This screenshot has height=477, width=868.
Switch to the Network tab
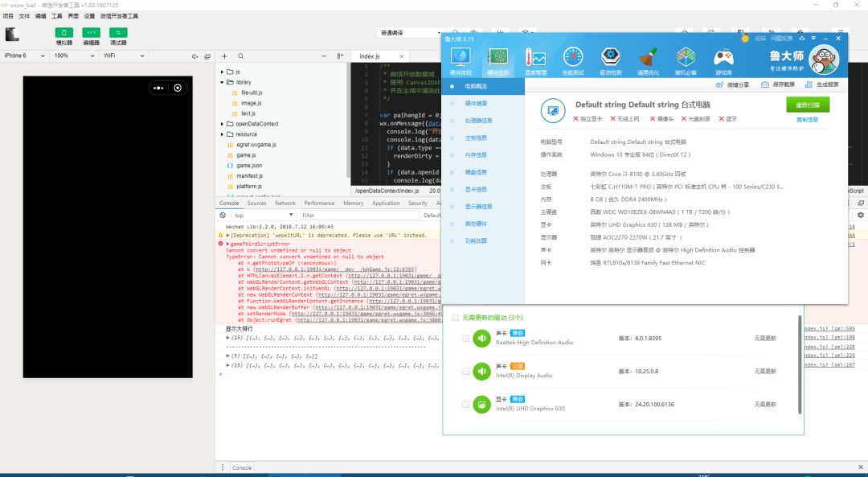(285, 204)
